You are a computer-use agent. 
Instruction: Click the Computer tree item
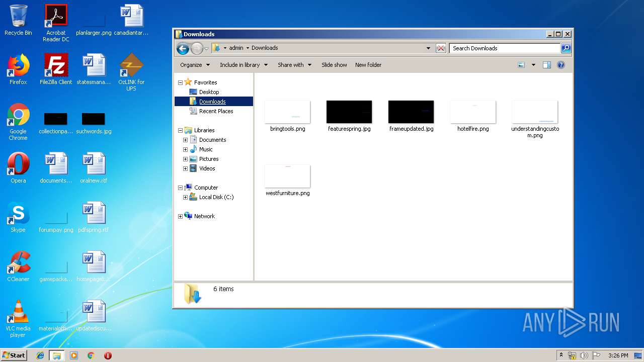206,188
